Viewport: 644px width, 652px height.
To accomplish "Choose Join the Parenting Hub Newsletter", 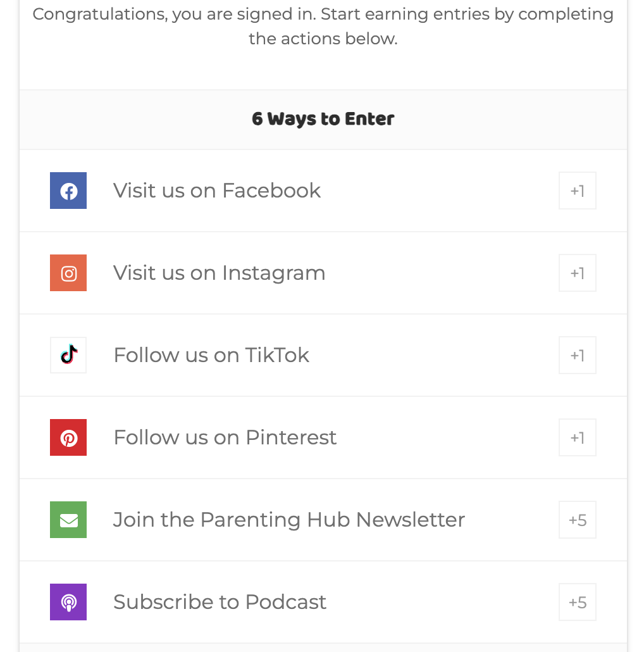I will (x=288, y=520).
